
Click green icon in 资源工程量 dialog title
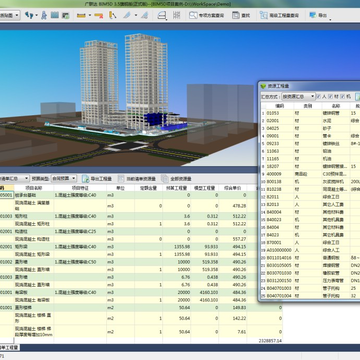pos(263,86)
